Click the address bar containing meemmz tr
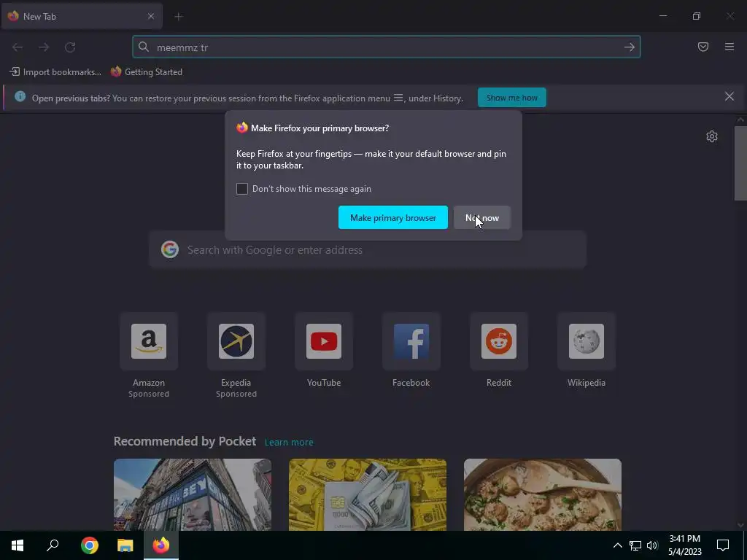Screen dimensions: 747x560 tap(387, 47)
